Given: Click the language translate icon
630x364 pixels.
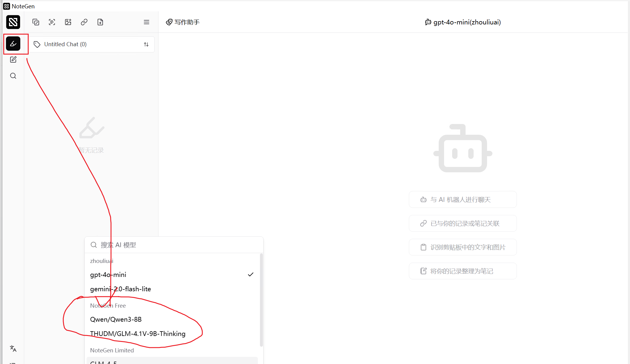Looking at the screenshot, I should 13,348.
